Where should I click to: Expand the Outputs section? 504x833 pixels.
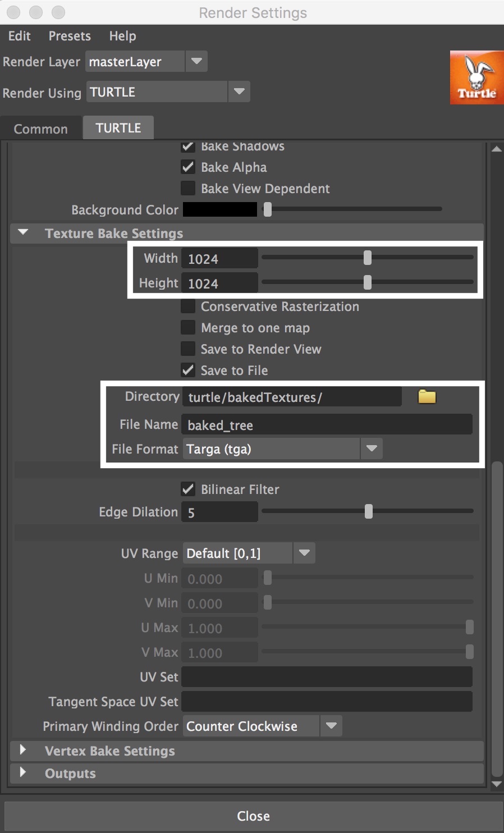pyautogui.click(x=23, y=772)
